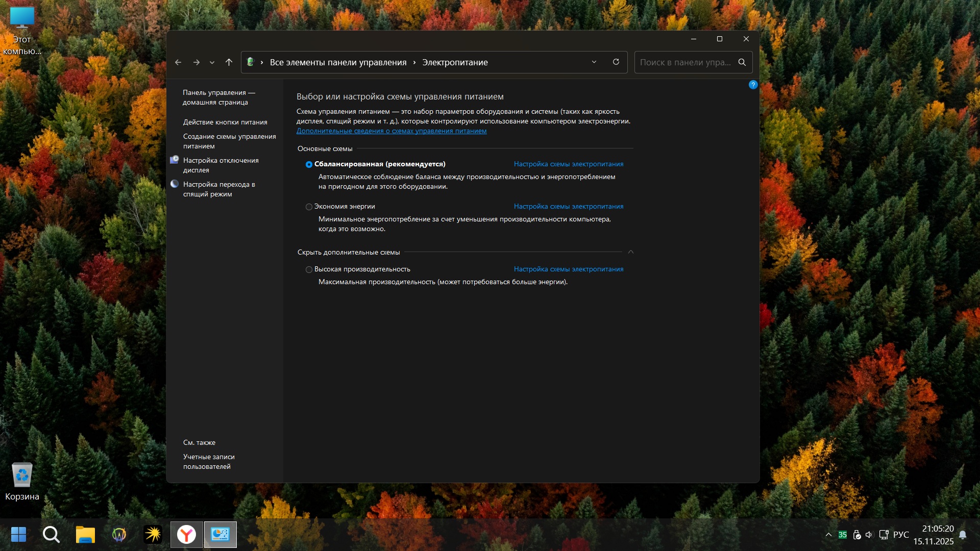980x551 pixels.
Task: Click the volume icon in system tray
Action: point(869,535)
